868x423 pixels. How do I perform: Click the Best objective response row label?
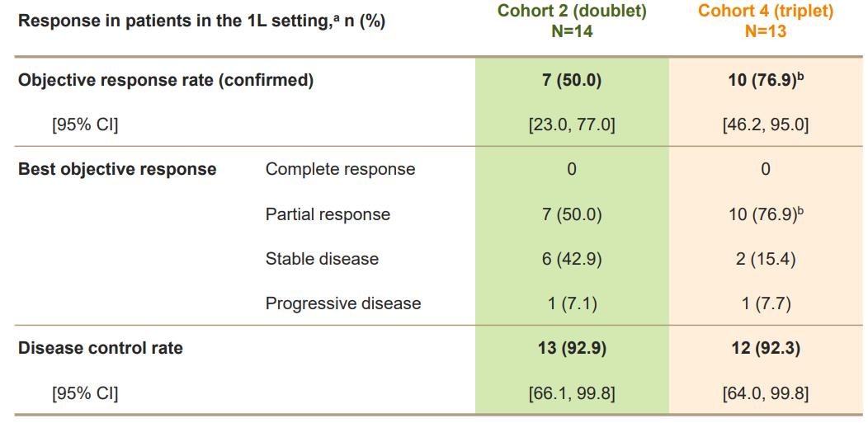[117, 169]
